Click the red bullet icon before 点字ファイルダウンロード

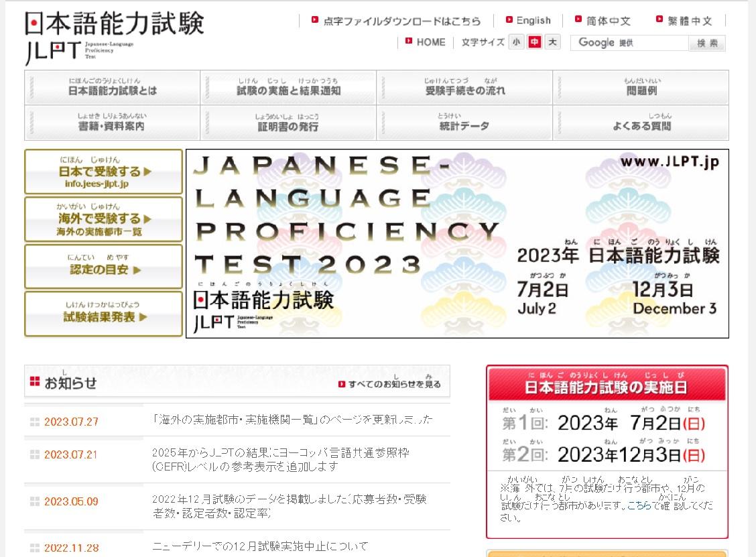tap(315, 19)
